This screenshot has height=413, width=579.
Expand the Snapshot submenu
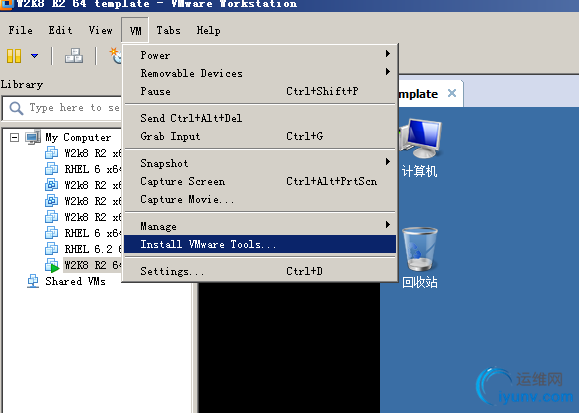[x=260, y=163]
